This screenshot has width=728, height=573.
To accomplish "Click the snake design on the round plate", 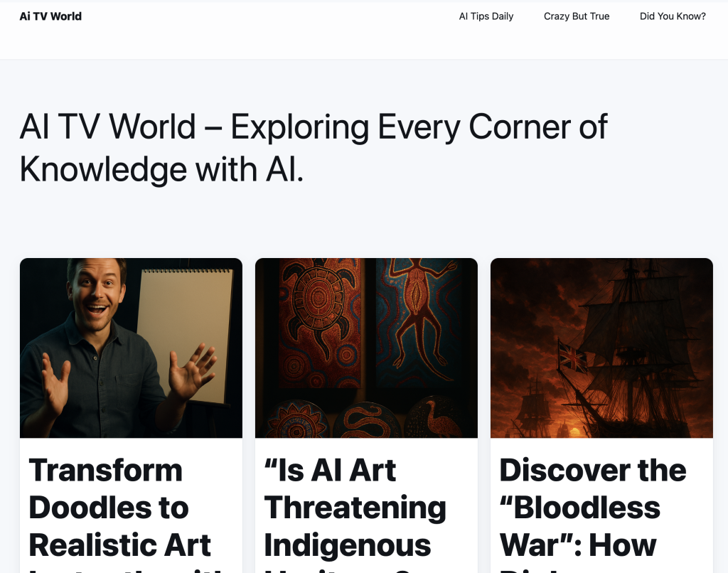I will point(367,420).
